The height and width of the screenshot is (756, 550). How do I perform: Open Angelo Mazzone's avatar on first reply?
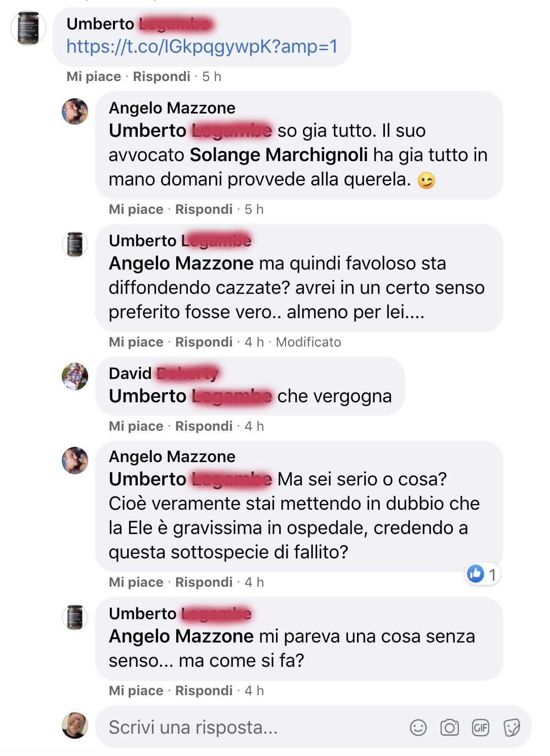tap(75, 111)
